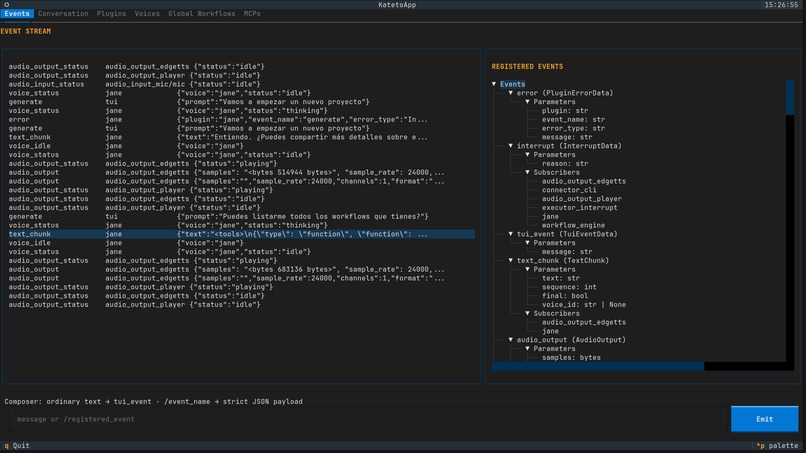Switch to the Events tab
The height and width of the screenshot is (453, 806).
coord(17,14)
